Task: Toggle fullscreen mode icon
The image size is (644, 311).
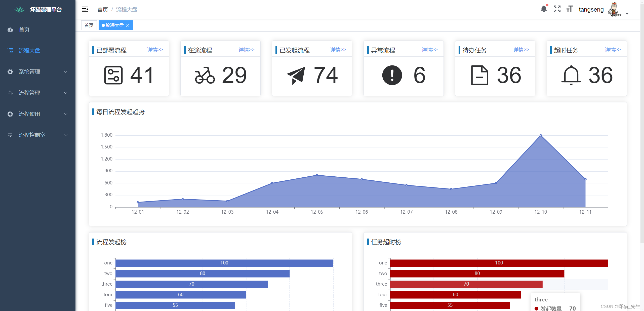Action: coord(557,9)
